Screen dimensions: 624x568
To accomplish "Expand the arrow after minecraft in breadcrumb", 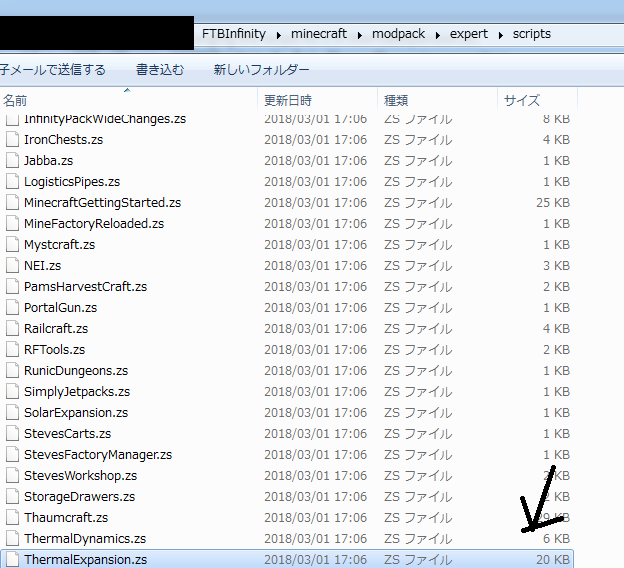I will click(360, 35).
